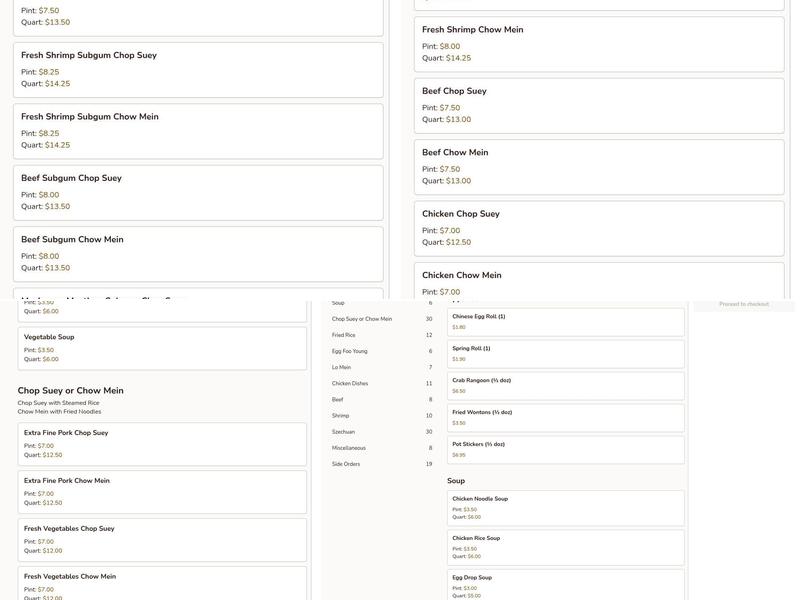Select Fresh Shrimp Subgum Chop Suey card
Image resolution: width=800 pixels, height=600 pixels.
click(x=198, y=70)
